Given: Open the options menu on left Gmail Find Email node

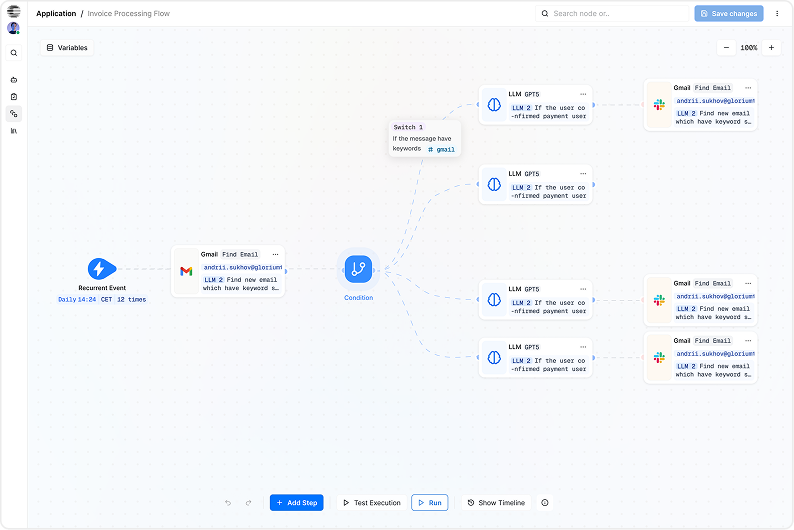Looking at the screenshot, I should 276,254.
